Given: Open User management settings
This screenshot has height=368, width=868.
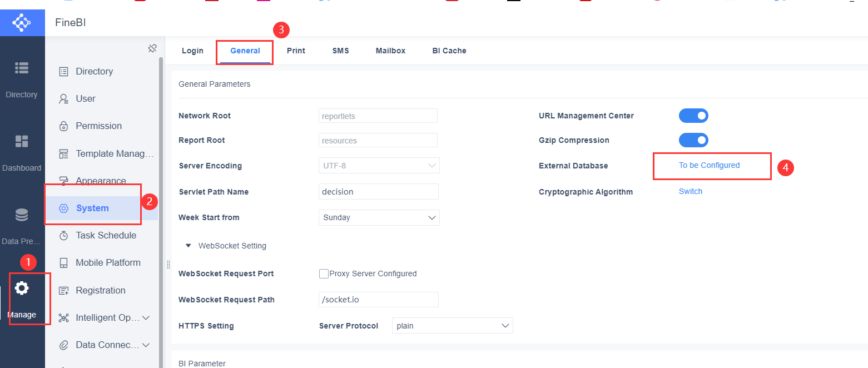Looking at the screenshot, I should 86,98.
